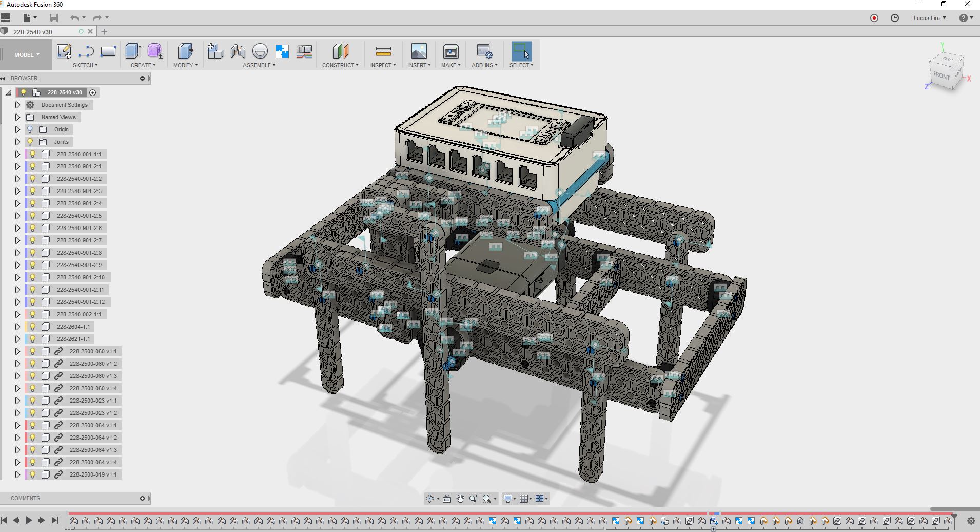The width and height of the screenshot is (980, 532).
Task: Toggle visibility of the Joints folder
Action: 31,142
